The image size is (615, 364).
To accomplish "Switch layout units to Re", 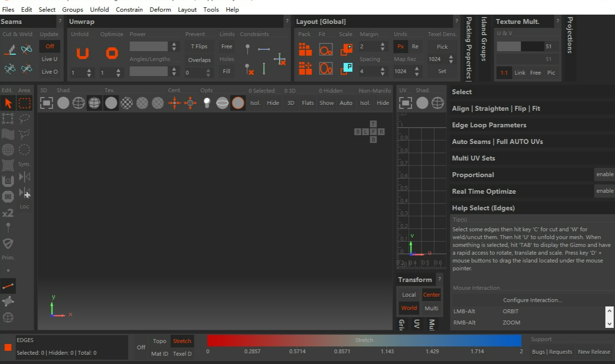I will [x=415, y=46].
